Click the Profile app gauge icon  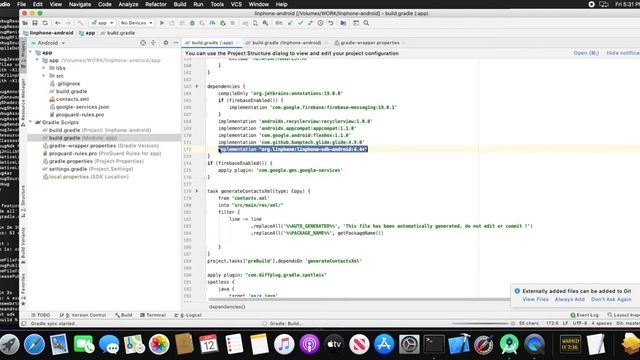pos(212,23)
